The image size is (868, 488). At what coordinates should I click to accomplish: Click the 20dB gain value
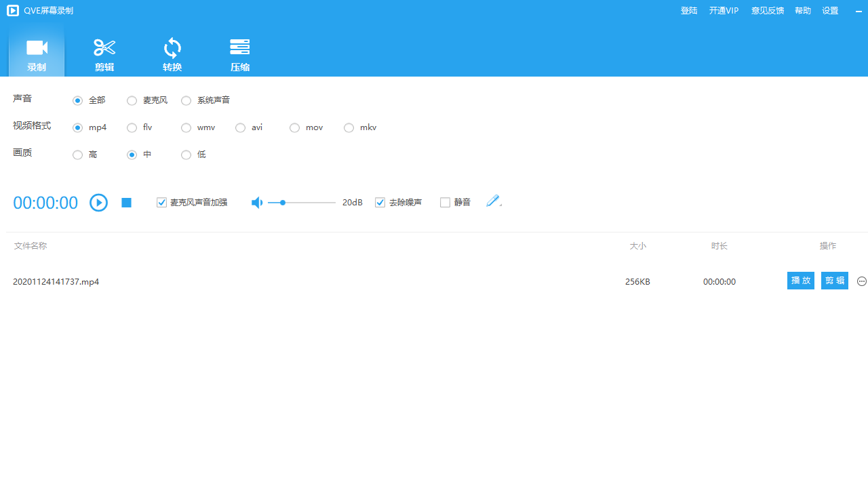click(353, 203)
